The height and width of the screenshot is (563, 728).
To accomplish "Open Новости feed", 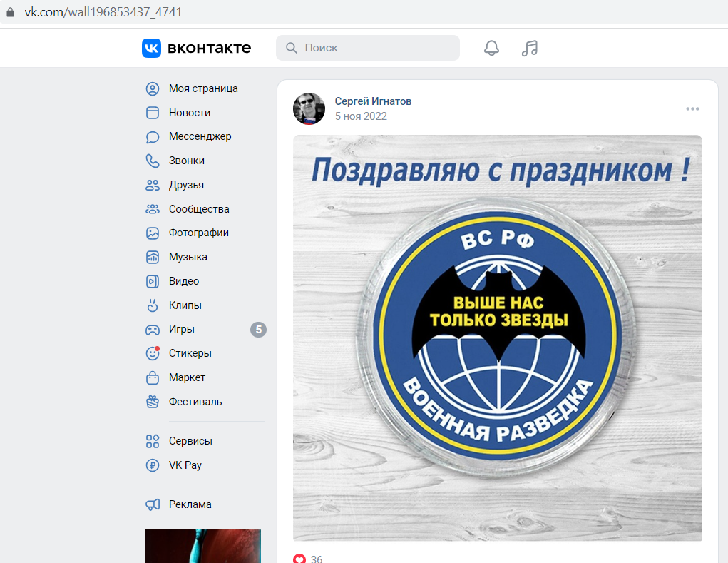I will coord(190,113).
